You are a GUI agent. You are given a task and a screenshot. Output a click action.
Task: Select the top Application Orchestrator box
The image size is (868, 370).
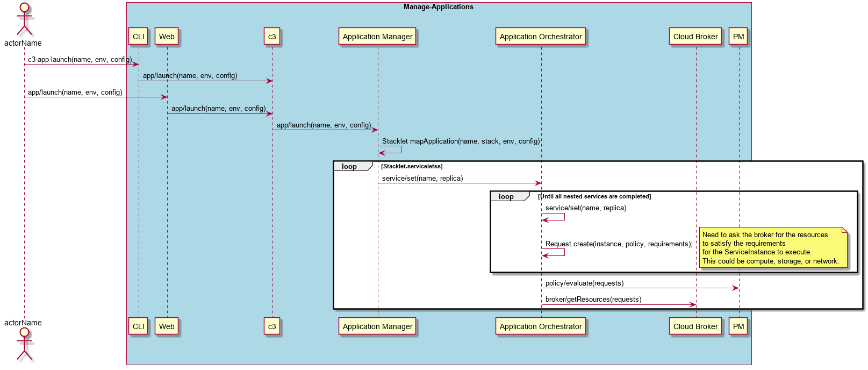point(541,37)
